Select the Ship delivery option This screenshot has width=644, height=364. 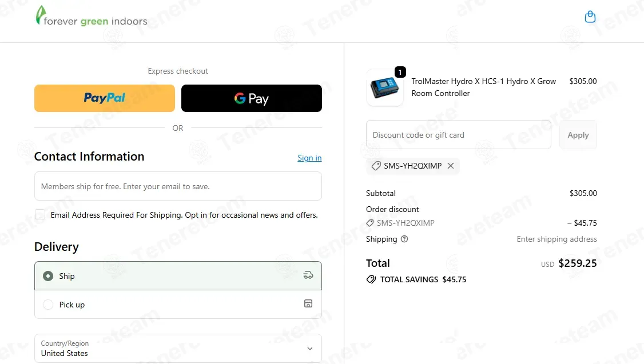pyautogui.click(x=178, y=276)
